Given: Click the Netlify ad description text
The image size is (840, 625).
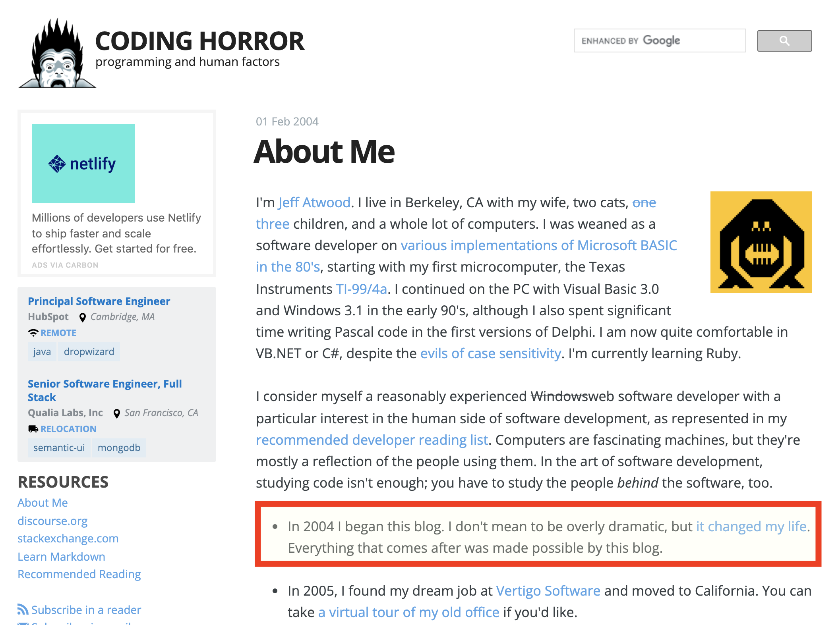Looking at the screenshot, I should point(116,233).
